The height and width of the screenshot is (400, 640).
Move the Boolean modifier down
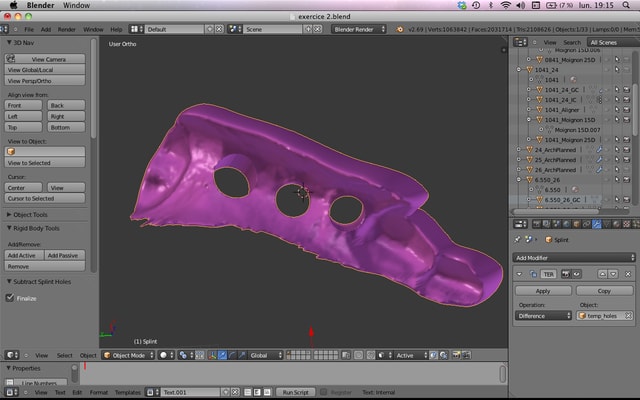click(x=613, y=274)
